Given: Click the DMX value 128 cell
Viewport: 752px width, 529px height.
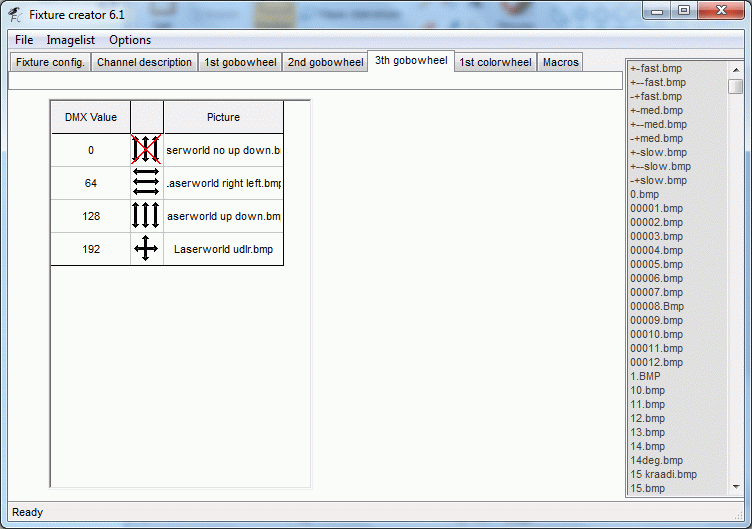Looking at the screenshot, I should click(91, 216).
